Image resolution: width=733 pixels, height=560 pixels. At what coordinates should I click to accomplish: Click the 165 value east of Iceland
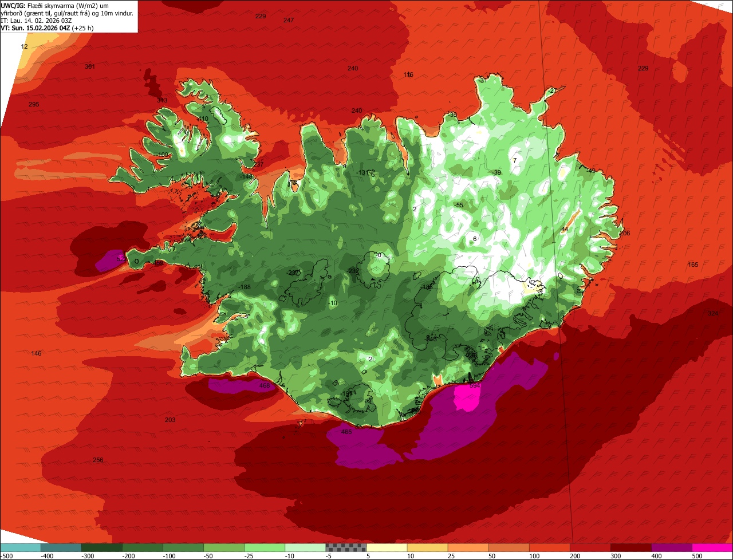coord(693,265)
